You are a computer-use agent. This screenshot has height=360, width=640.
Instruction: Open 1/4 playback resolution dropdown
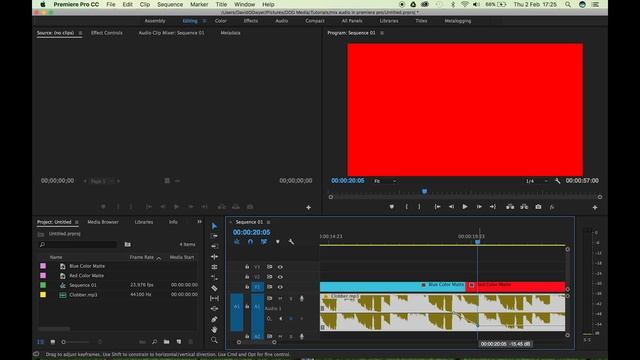point(536,181)
